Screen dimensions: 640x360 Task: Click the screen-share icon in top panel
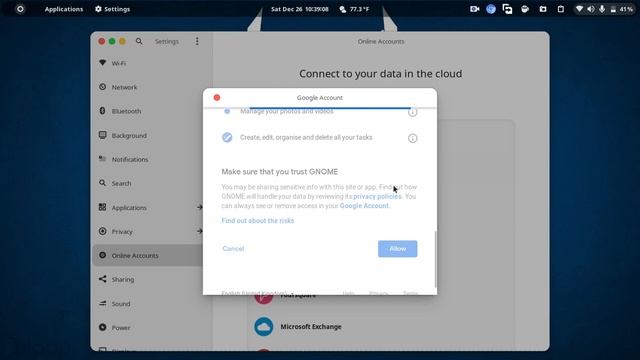click(507, 9)
